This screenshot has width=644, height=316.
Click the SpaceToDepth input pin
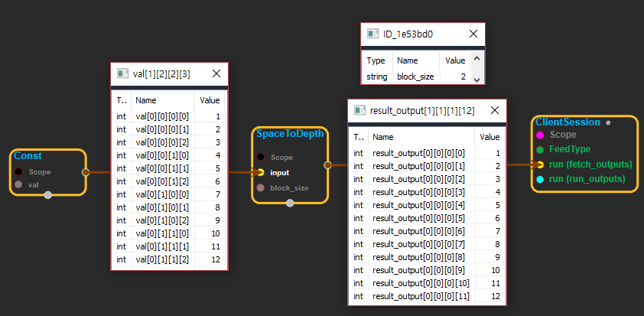coord(261,172)
